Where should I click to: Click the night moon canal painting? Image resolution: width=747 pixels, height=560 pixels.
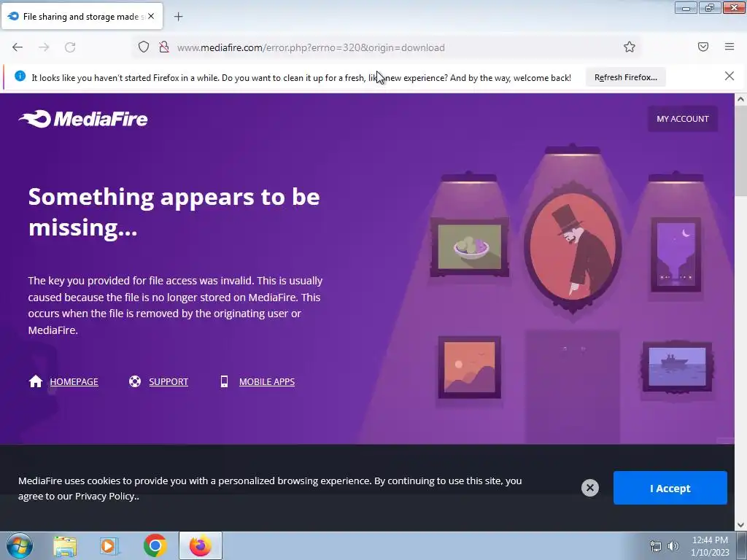pyautogui.click(x=676, y=254)
